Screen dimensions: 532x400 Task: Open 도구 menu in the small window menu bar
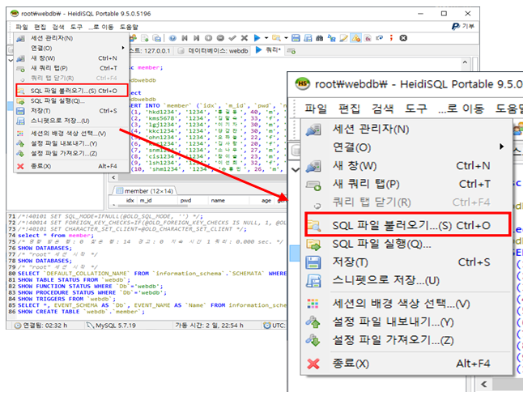(x=76, y=27)
